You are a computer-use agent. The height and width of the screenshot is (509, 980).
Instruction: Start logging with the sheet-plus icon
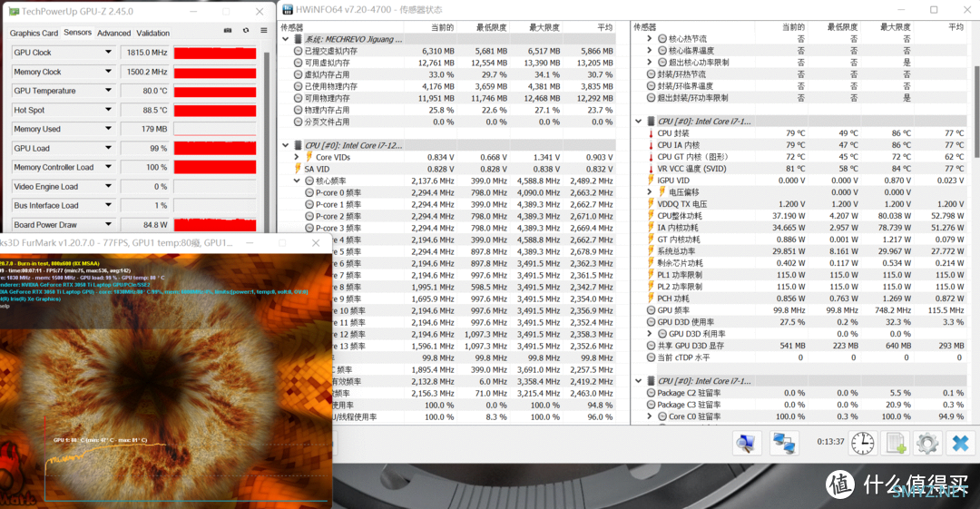coord(895,443)
